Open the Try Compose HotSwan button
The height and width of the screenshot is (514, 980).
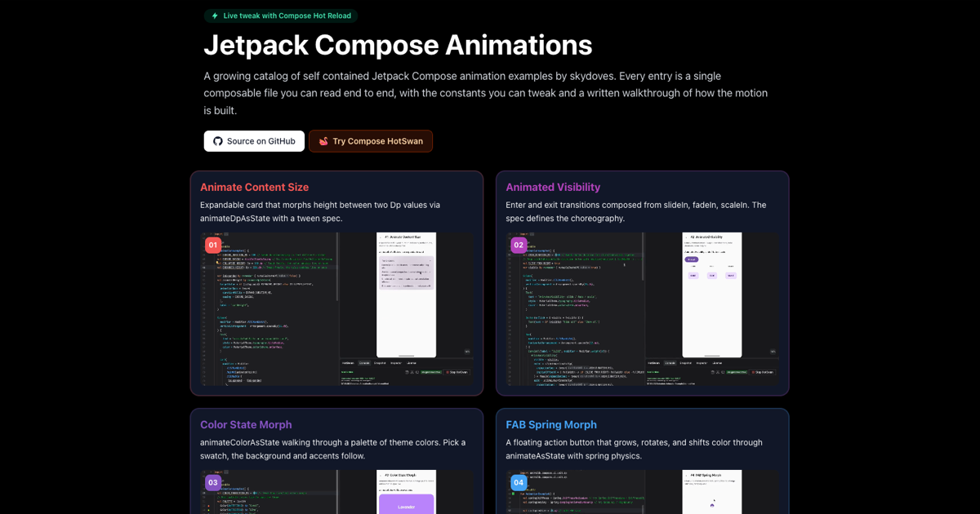pos(371,141)
